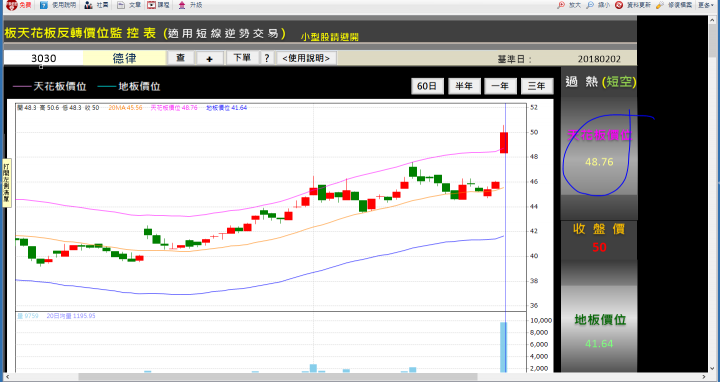Click the 天花板價位 legend label
This screenshot has height=382, width=720.
[60, 86]
